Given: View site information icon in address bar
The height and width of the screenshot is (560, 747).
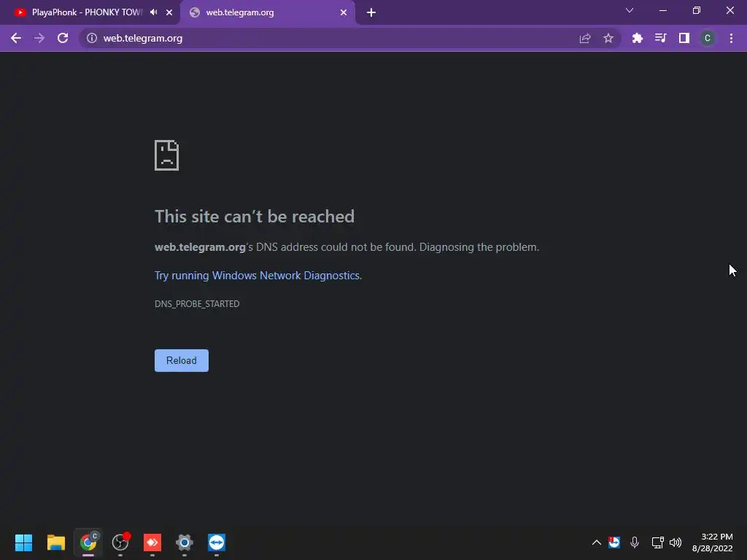Looking at the screenshot, I should [92, 38].
